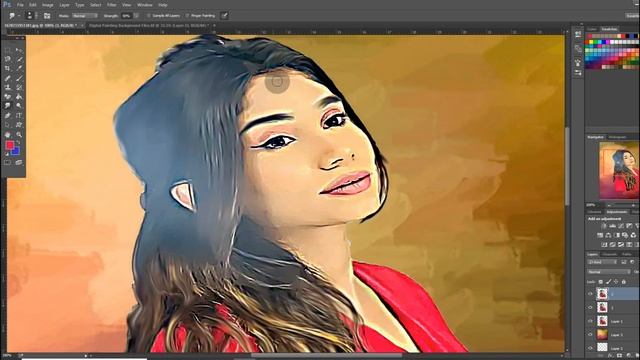Hide the bottom transparent checkerboard layer
The image size is (640, 360).
(590, 348)
